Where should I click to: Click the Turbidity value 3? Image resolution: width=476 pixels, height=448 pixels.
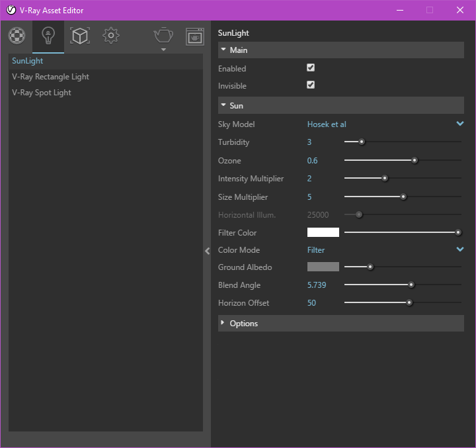click(x=309, y=142)
